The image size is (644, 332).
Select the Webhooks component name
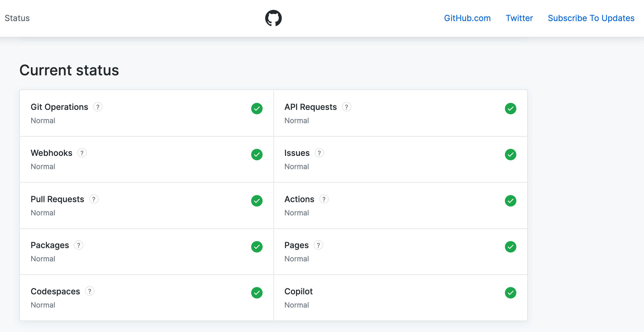pos(51,153)
